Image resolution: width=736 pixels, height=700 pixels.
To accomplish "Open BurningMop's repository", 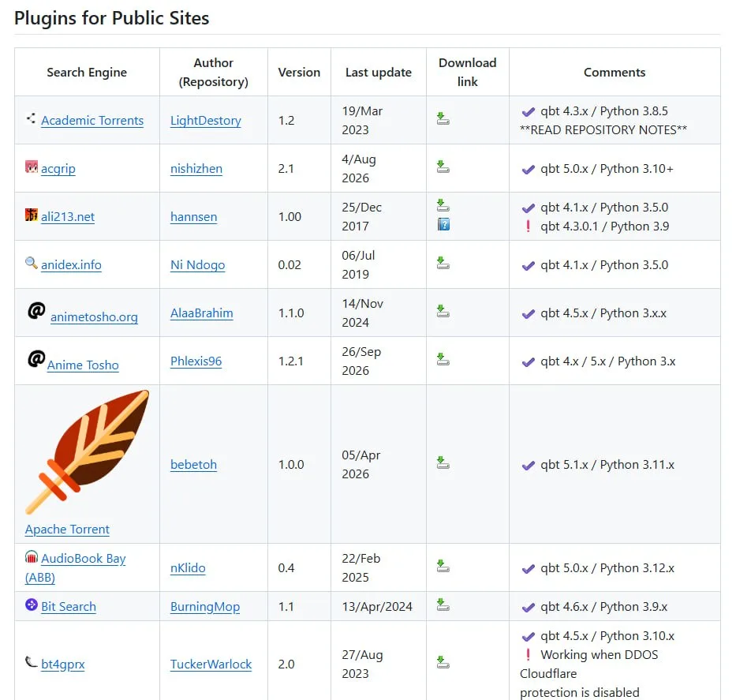I will 205,607.
